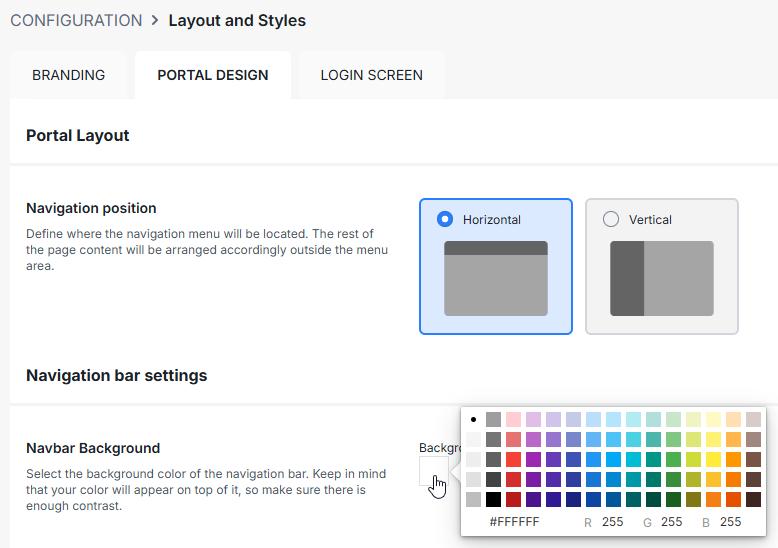
Task: Go back to CONFIGURATION breadcrumb
Action: pyautogui.click(x=76, y=20)
